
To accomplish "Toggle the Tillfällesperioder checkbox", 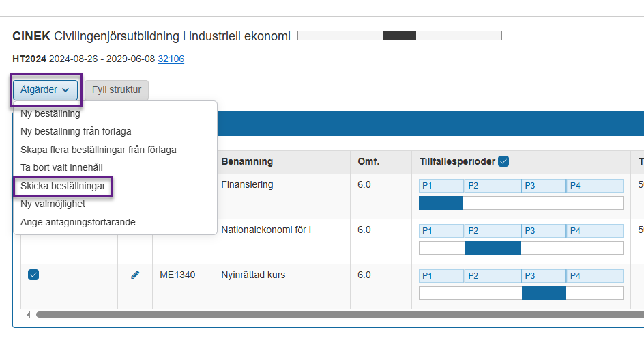I will click(x=503, y=162).
